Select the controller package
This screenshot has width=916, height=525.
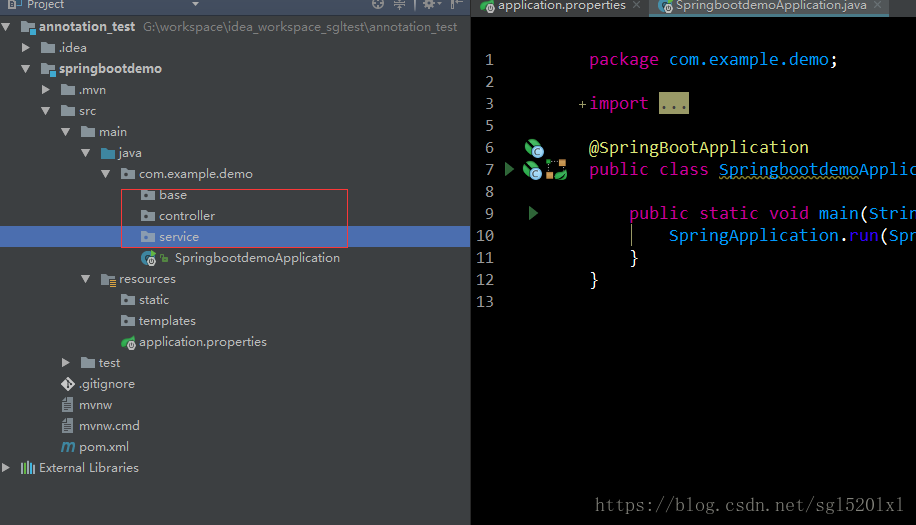pos(186,215)
